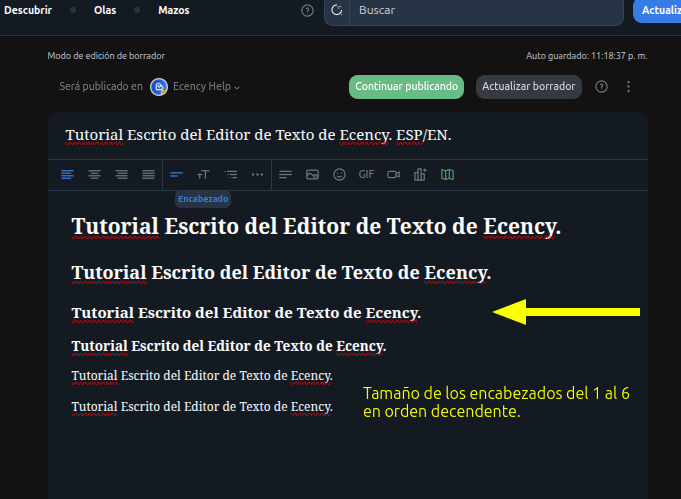
Task: Open the Olas menu item
Action: click(105, 10)
